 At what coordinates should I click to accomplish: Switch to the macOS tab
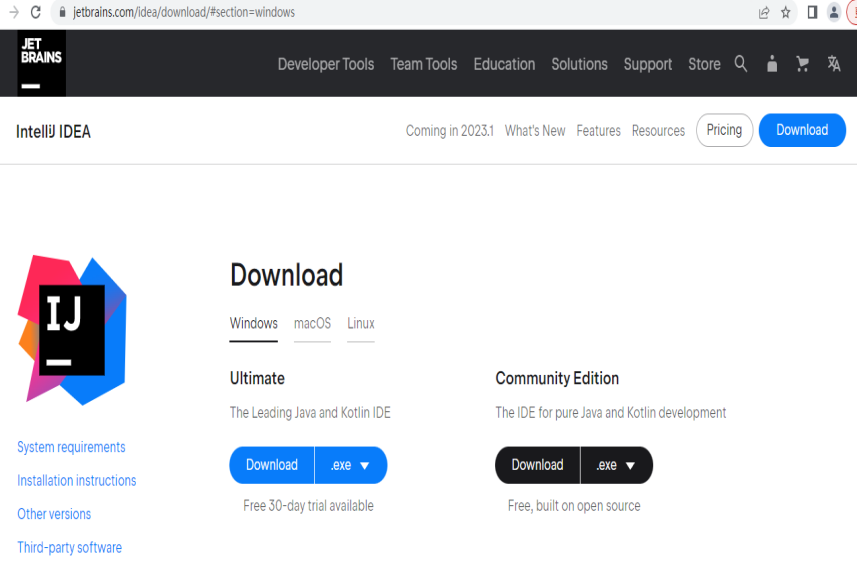pos(312,323)
